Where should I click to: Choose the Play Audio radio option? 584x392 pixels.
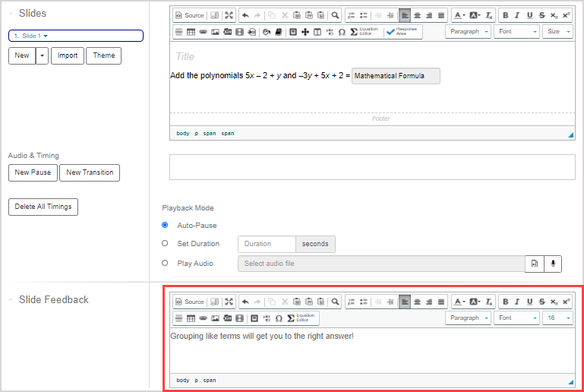(x=166, y=264)
